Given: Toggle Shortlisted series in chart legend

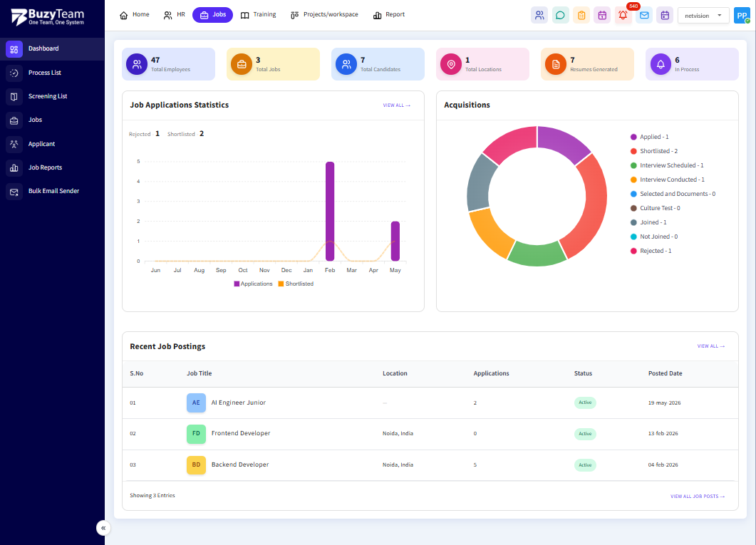Looking at the screenshot, I should 296,284.
